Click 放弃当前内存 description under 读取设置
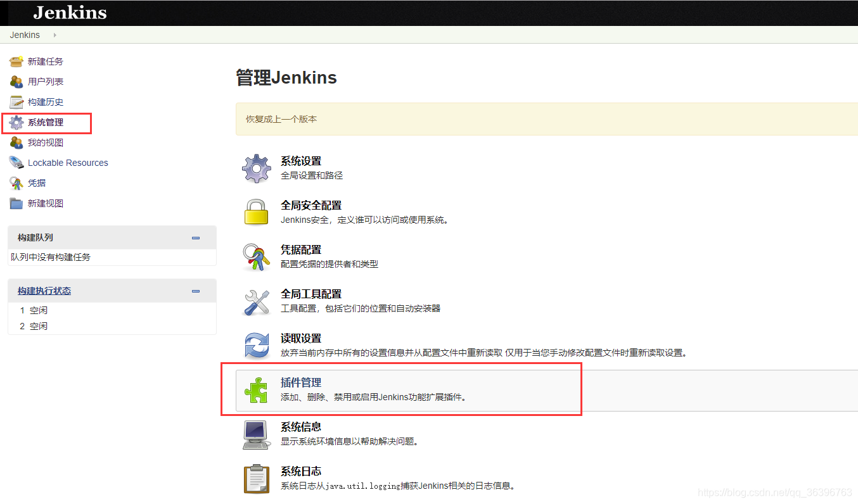This screenshot has height=504, width=858. (484, 353)
